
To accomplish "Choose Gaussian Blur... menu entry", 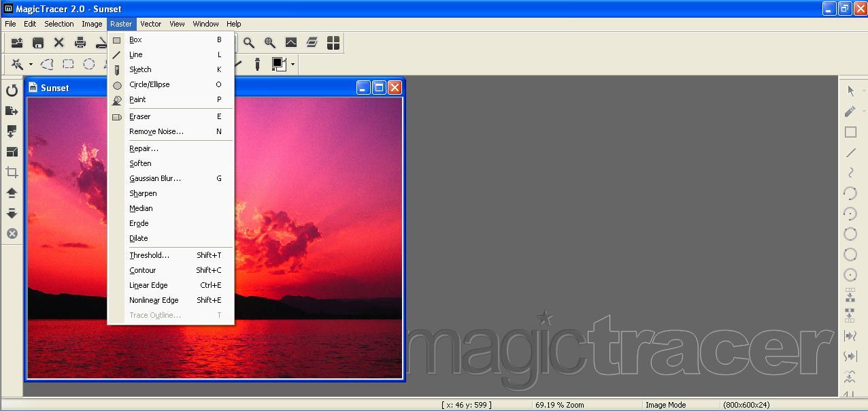I will pos(171,178).
